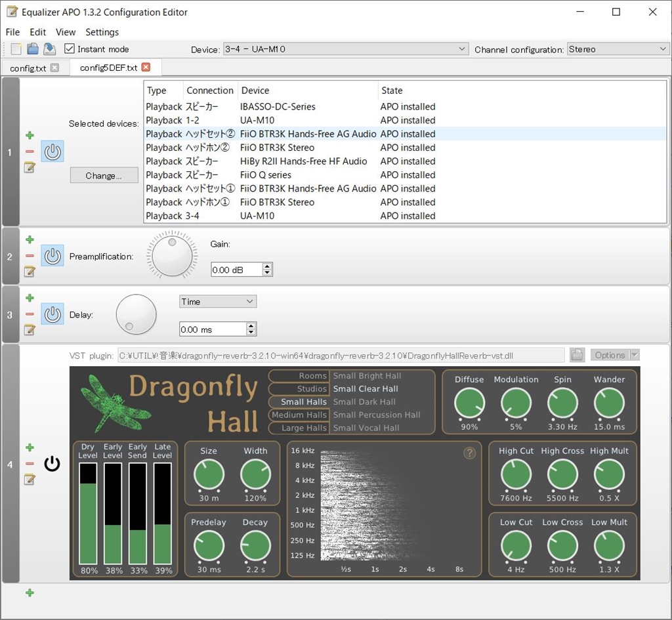This screenshot has height=620, width=672.
Task: Click the bottom add-filter plus icon
Action: 30,593
